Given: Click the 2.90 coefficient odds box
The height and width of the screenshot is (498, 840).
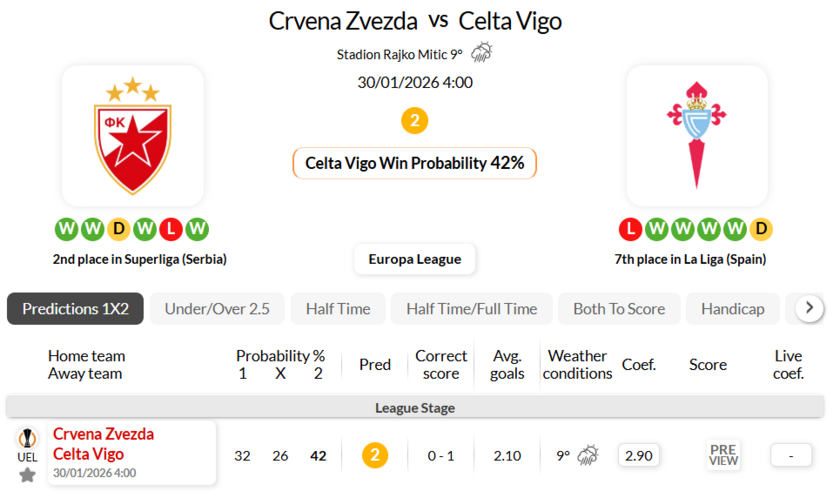Looking at the screenshot, I should pyautogui.click(x=638, y=456).
